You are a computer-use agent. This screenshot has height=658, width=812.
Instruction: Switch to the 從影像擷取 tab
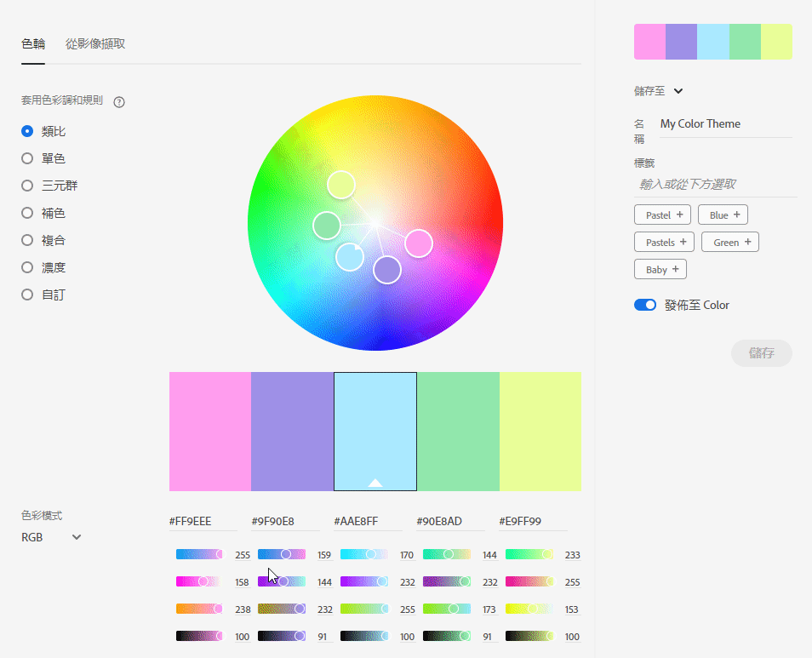click(95, 43)
